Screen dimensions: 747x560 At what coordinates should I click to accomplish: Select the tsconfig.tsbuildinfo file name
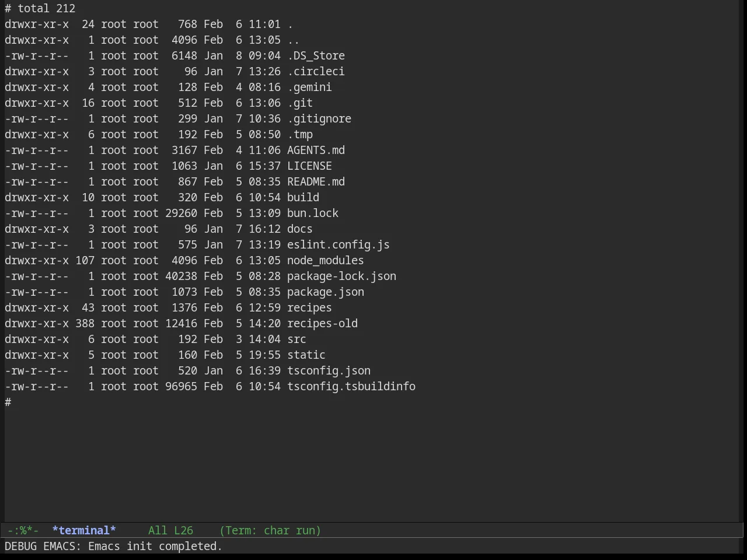point(351,386)
